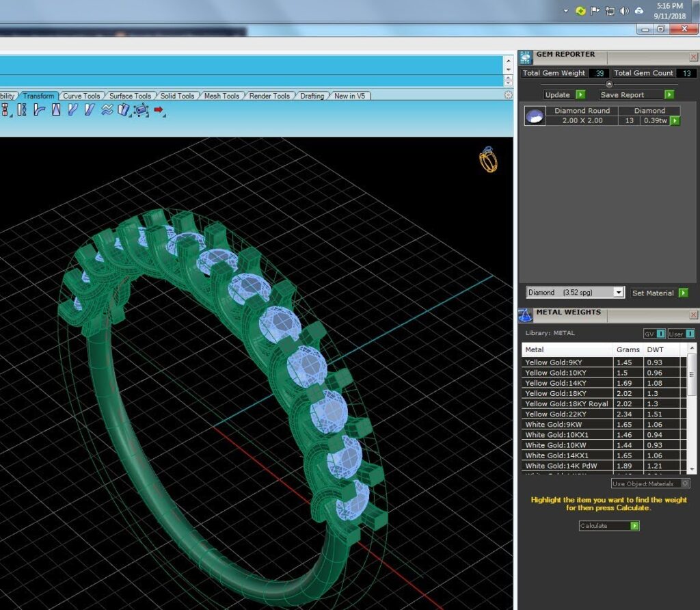Click the Metal column header
Viewport: 700px width, 610px height.
coord(567,349)
